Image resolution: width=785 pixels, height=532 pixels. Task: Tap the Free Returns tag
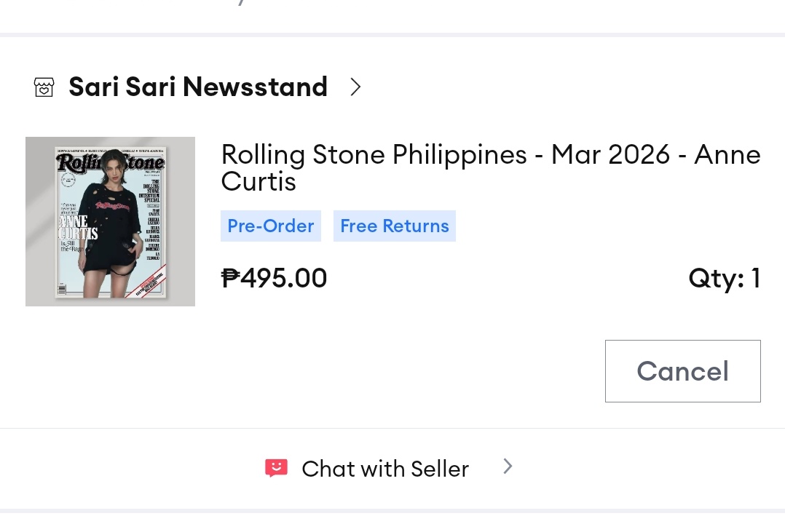[x=394, y=226]
